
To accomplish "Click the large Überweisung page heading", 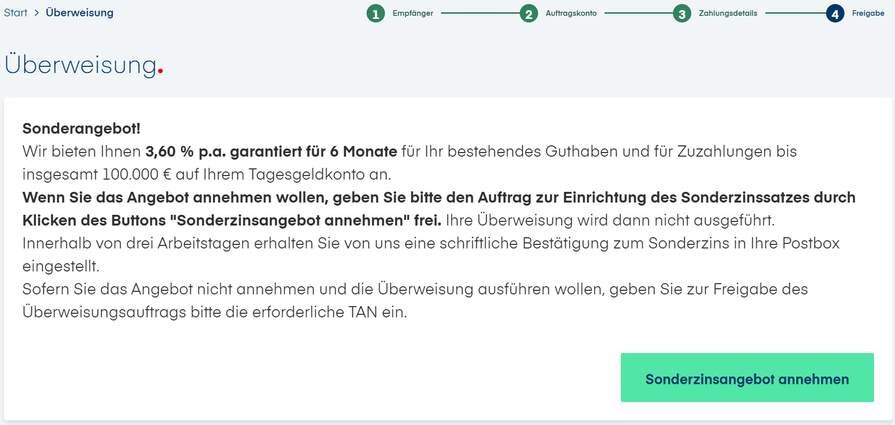I will point(80,64).
